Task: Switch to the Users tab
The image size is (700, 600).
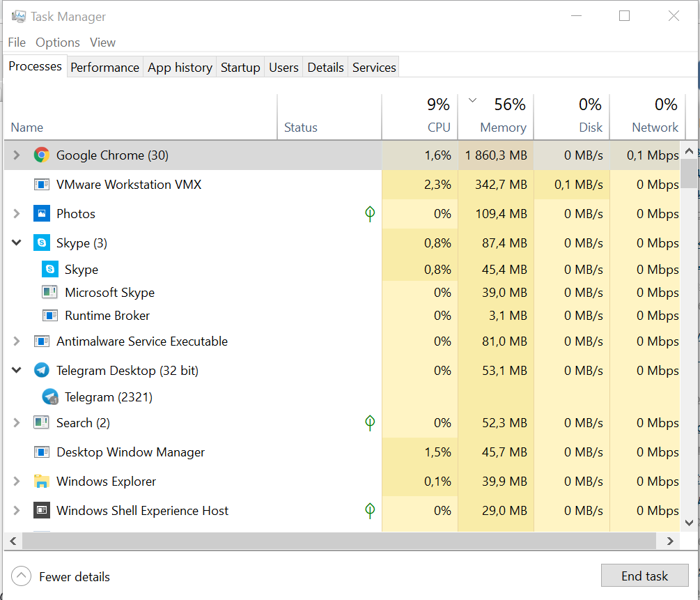Action: tap(283, 67)
